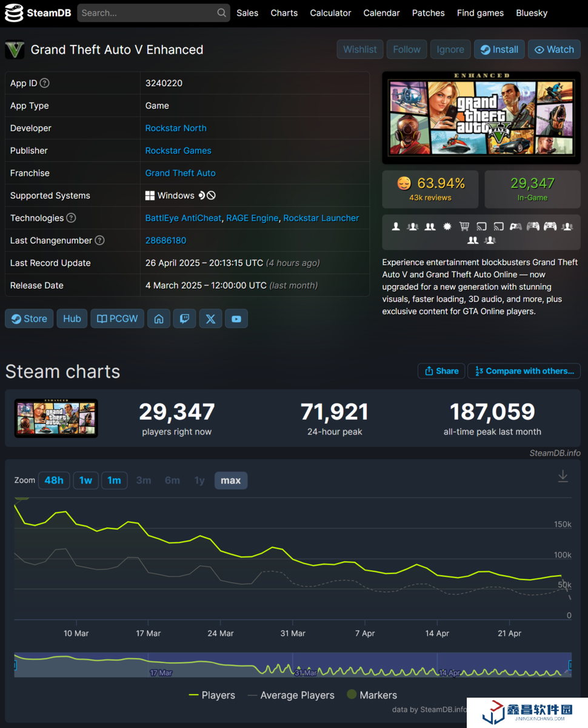This screenshot has height=728, width=588.
Task: Click the chart download arrow icon
Action: 563,476
